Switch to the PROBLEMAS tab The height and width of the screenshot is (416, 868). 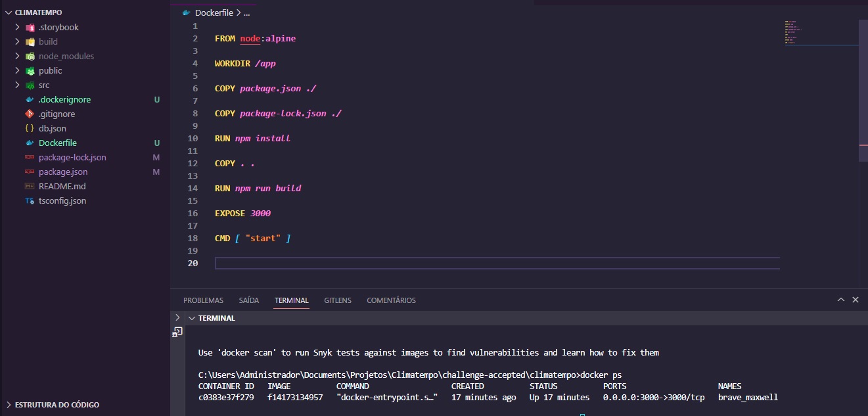pos(203,300)
